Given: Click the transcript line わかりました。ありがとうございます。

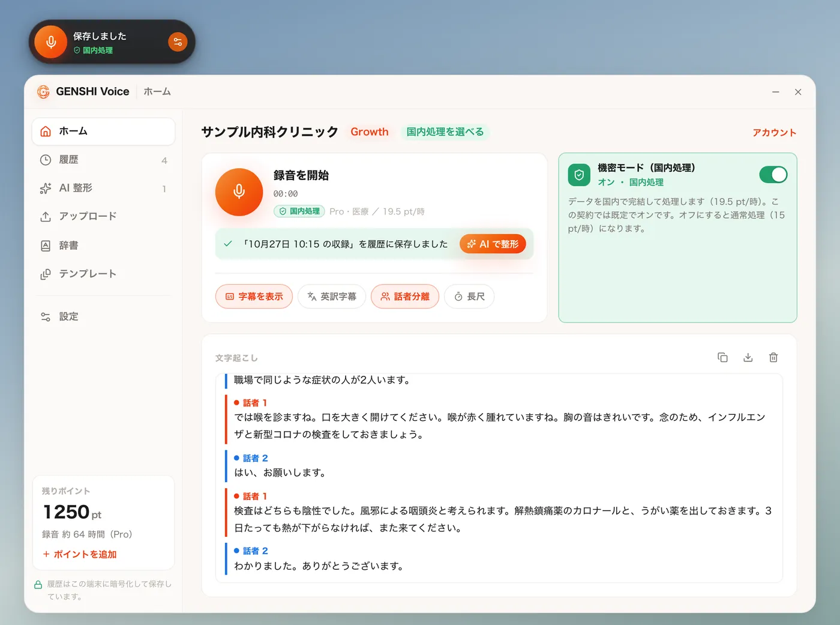Looking at the screenshot, I should pos(319,566).
